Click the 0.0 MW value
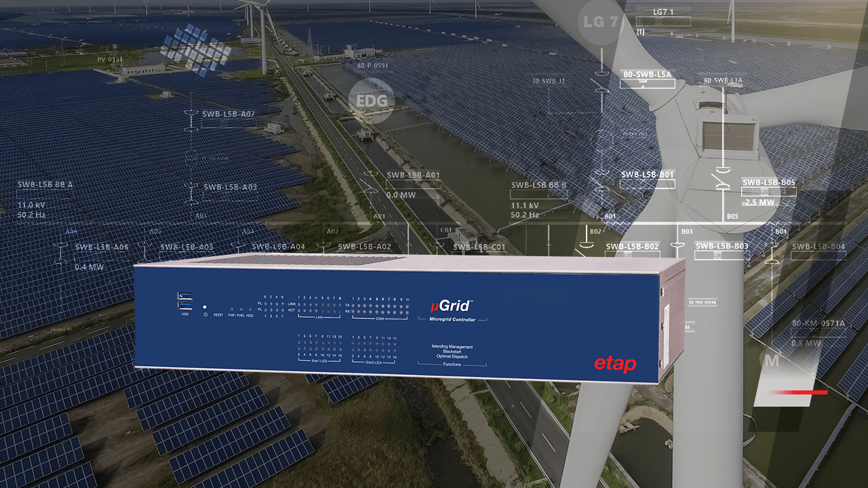This screenshot has width=868, height=488. [x=401, y=195]
